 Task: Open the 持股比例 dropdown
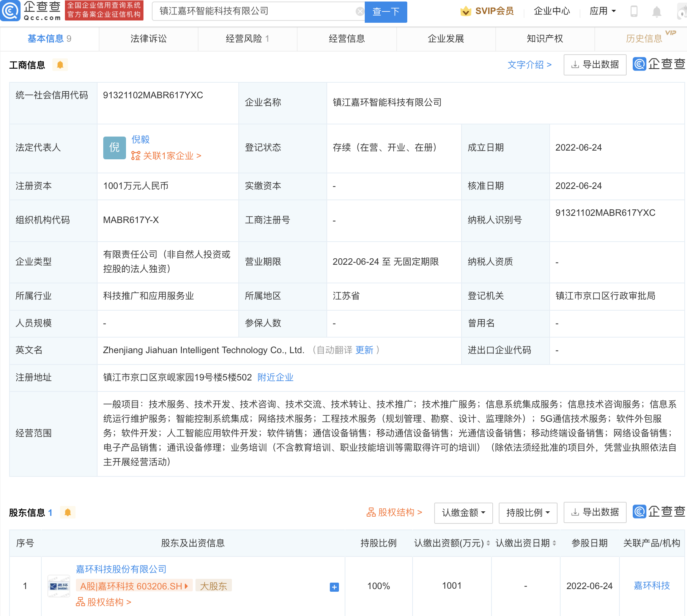pos(528,513)
